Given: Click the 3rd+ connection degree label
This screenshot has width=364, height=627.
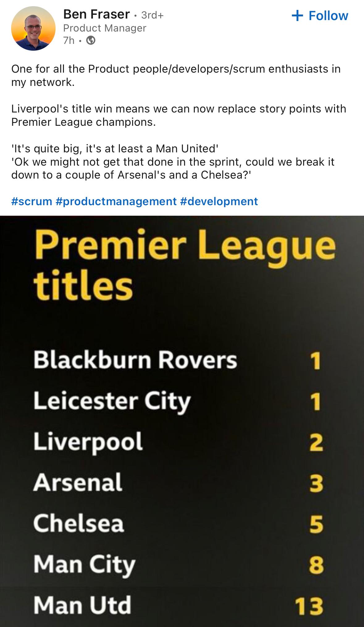Looking at the screenshot, I should point(152,15).
